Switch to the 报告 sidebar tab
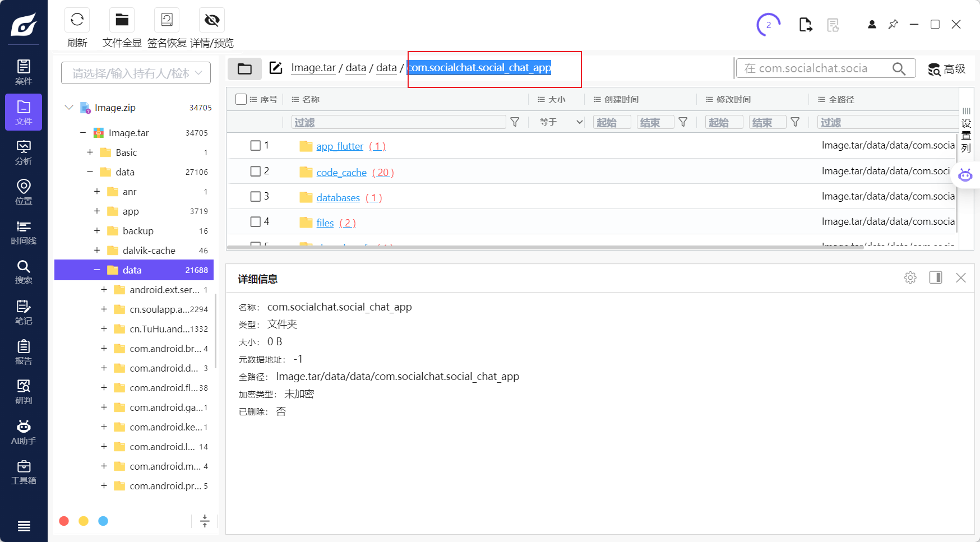The width and height of the screenshot is (980, 542). [x=24, y=352]
